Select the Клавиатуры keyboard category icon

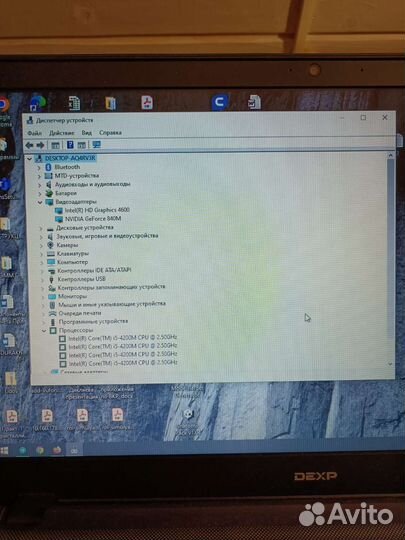click(x=51, y=254)
